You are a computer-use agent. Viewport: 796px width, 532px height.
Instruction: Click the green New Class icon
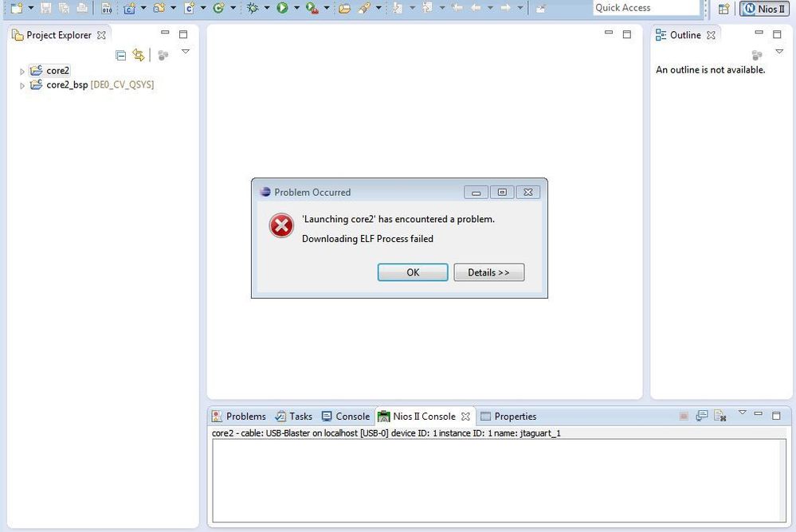(219, 8)
